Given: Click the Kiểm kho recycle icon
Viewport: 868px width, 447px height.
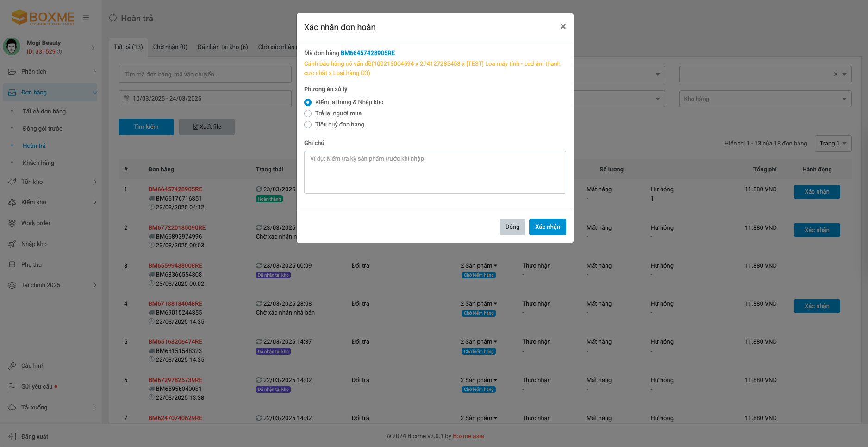Looking at the screenshot, I should [12, 202].
